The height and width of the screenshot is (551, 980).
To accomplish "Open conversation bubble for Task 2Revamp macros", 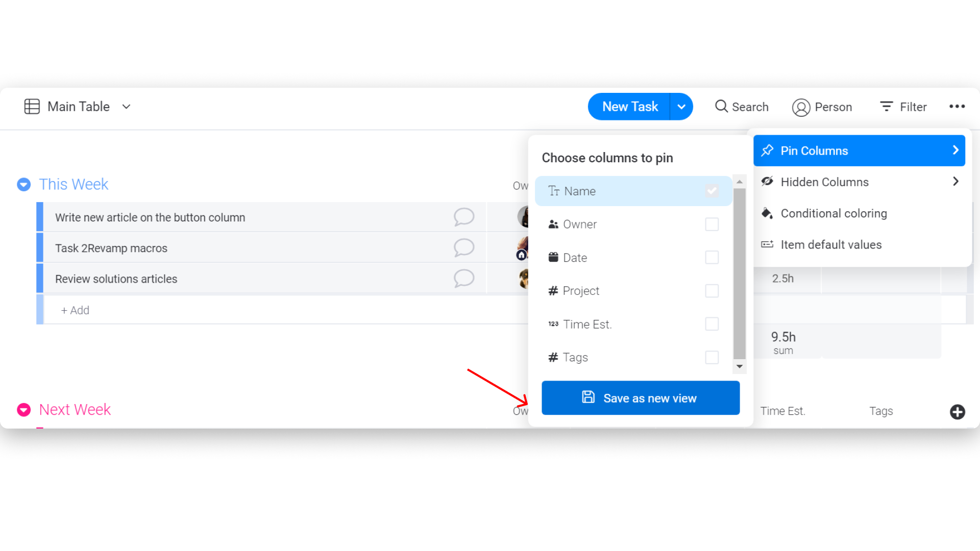I will [x=464, y=248].
